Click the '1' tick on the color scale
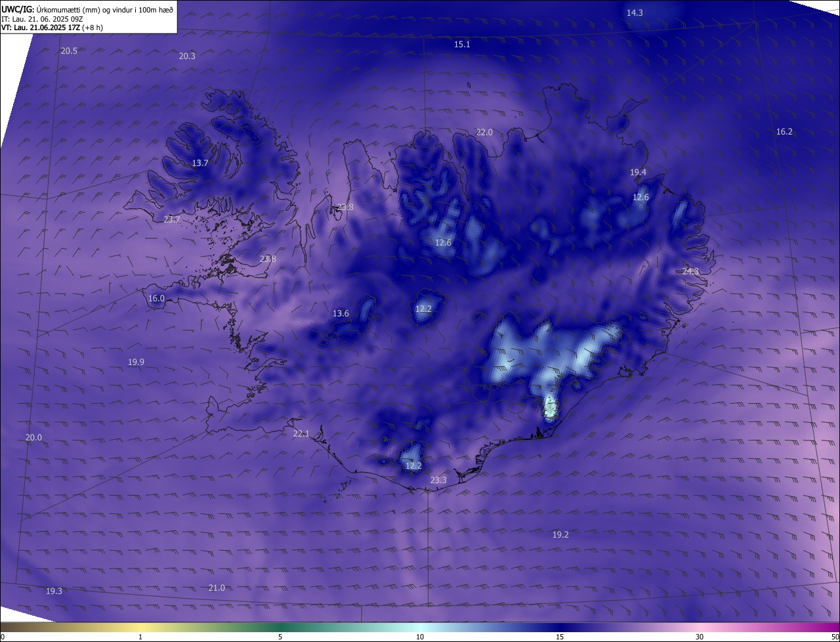840x642 pixels. 140,637
